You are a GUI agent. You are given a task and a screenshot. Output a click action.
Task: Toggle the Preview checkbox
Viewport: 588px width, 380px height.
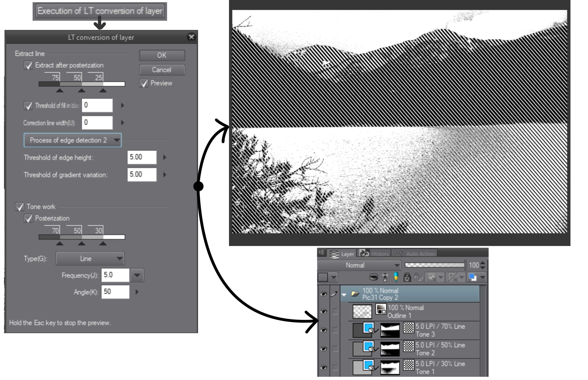tap(144, 83)
